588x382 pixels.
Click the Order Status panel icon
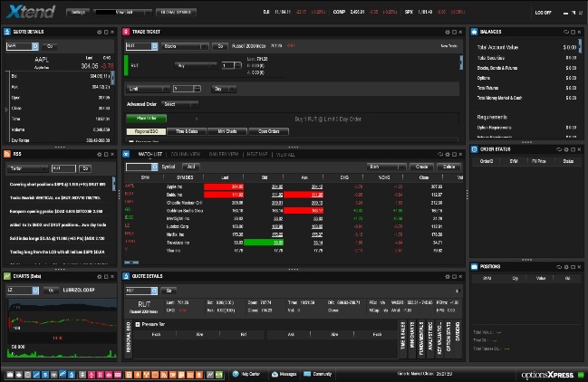475,149
